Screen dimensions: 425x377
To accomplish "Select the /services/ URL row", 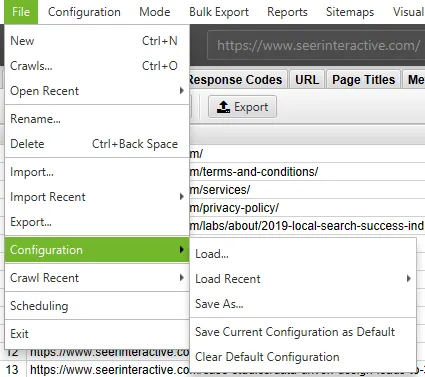I will coord(307,190).
